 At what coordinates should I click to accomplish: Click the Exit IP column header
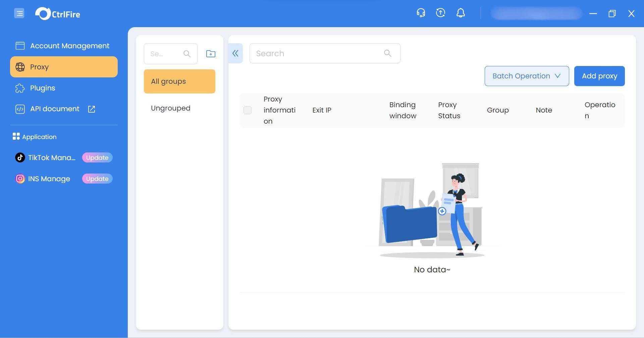(x=322, y=110)
